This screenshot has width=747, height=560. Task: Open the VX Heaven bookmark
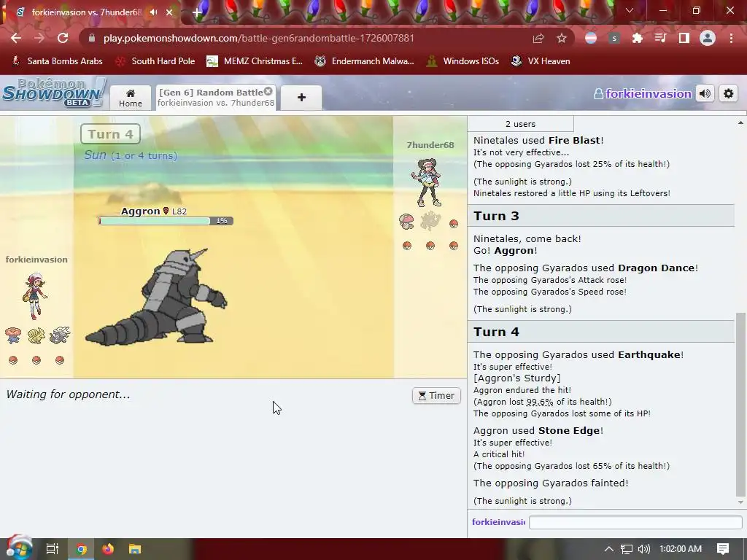(x=541, y=61)
